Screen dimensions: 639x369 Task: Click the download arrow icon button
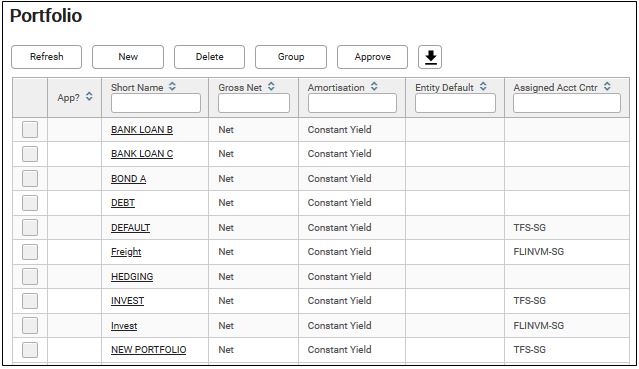pos(430,57)
